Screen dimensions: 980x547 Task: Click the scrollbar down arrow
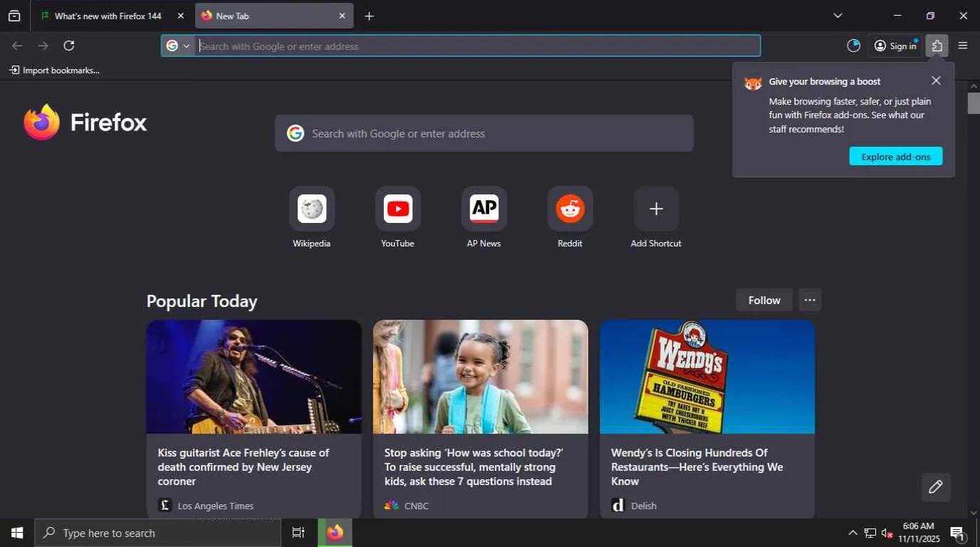974,513
